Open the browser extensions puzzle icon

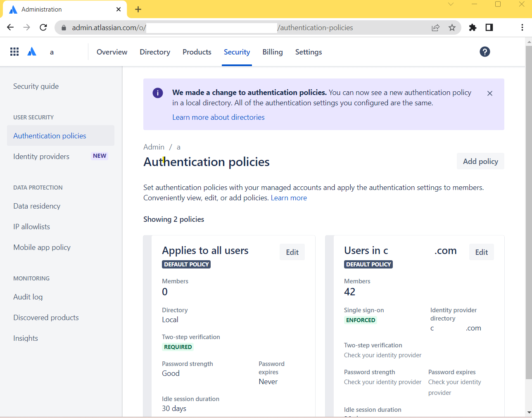click(x=473, y=27)
